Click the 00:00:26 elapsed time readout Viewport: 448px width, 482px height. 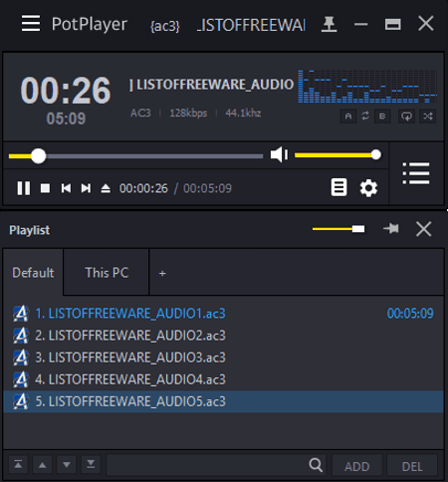tap(143, 188)
